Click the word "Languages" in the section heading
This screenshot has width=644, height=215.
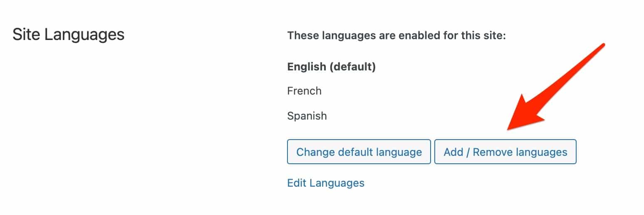pyautogui.click(x=84, y=35)
